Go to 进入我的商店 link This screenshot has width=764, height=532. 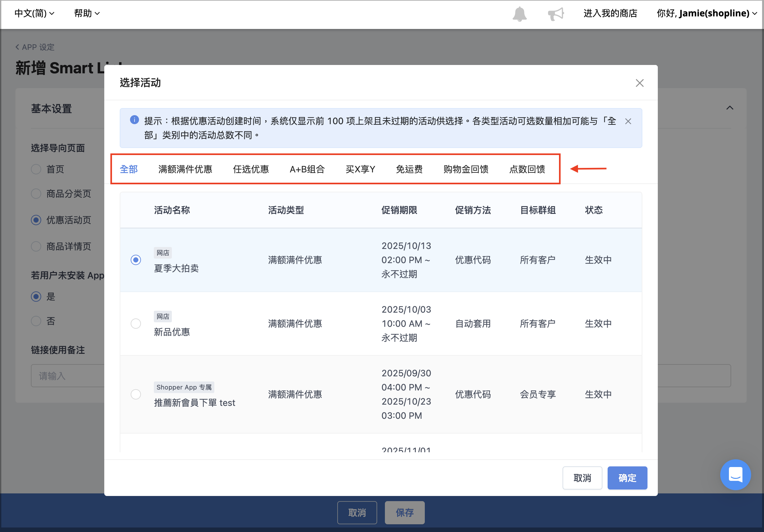[x=610, y=13]
